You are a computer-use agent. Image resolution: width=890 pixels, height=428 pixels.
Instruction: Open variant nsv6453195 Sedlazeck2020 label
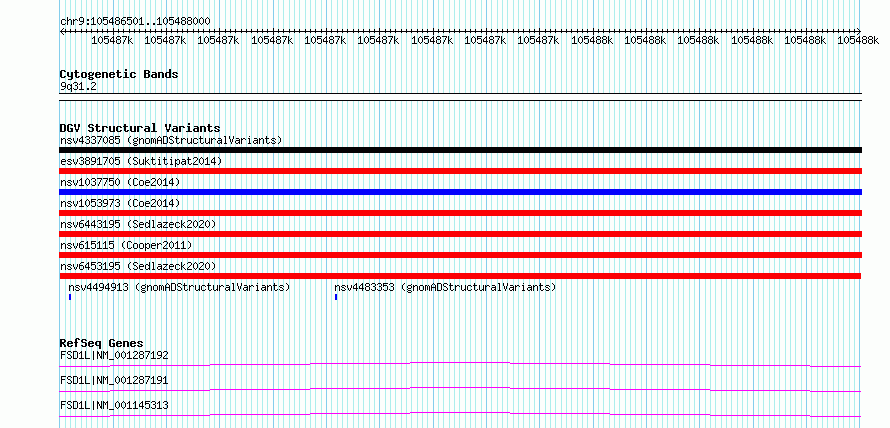click(x=138, y=266)
